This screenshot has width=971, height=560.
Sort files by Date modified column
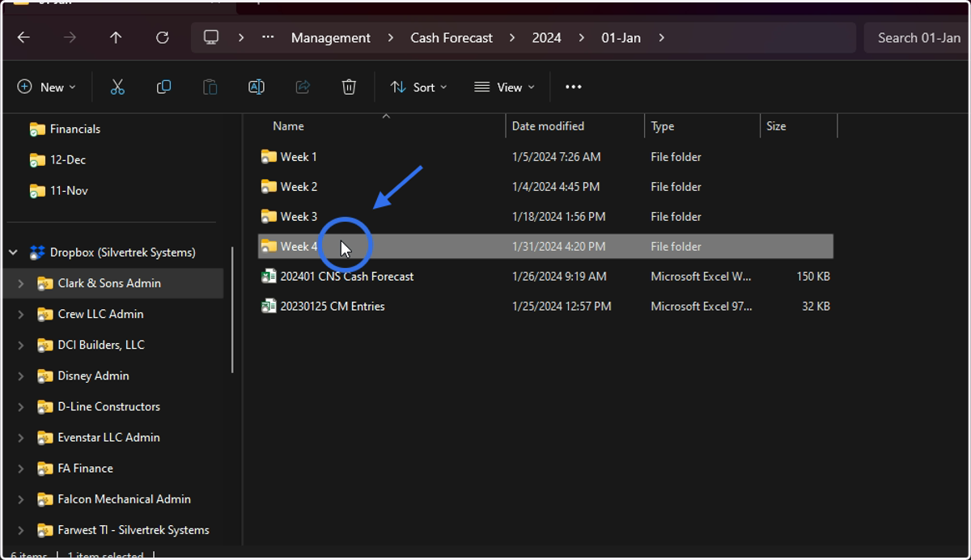548,126
